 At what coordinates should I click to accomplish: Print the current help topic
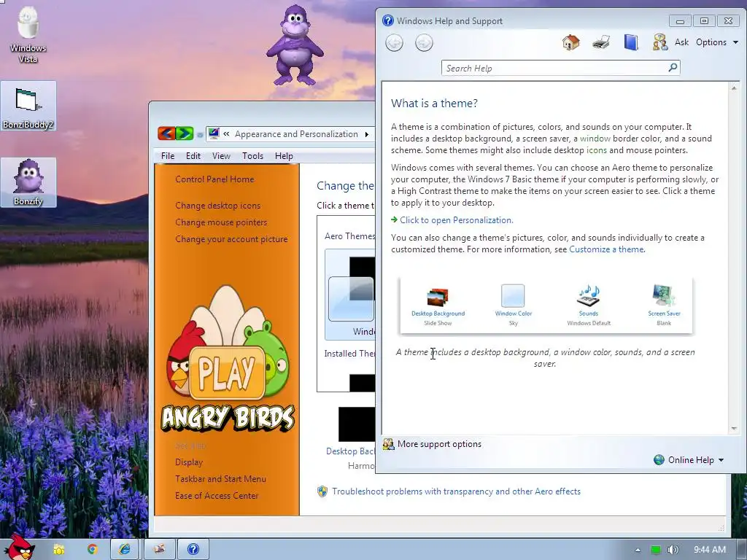point(601,42)
